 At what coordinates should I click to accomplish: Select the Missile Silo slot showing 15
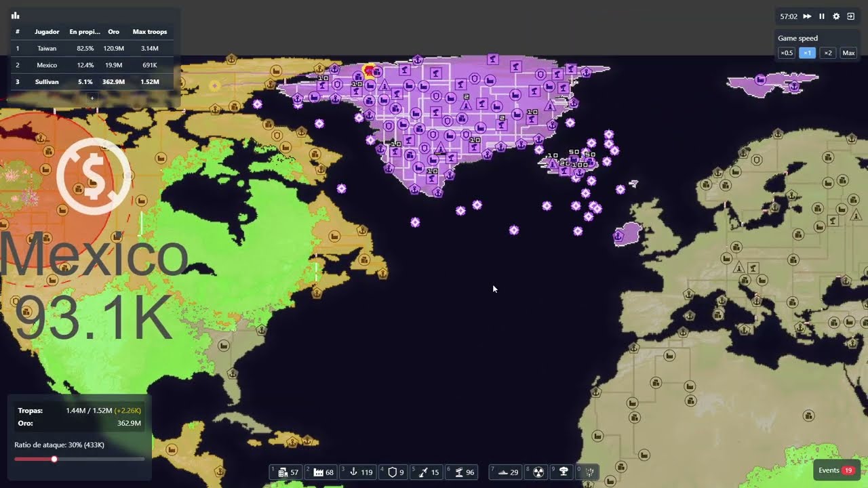pyautogui.click(x=426, y=472)
